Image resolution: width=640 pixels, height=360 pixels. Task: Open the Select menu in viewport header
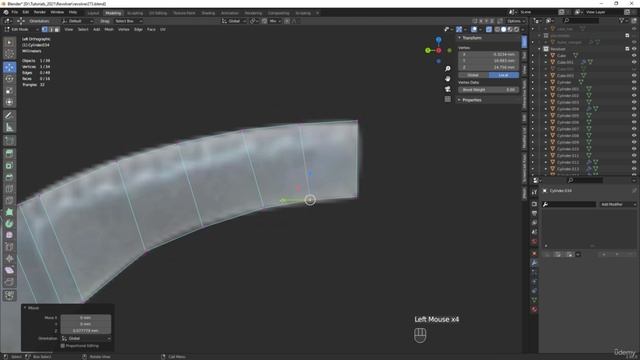click(x=83, y=29)
